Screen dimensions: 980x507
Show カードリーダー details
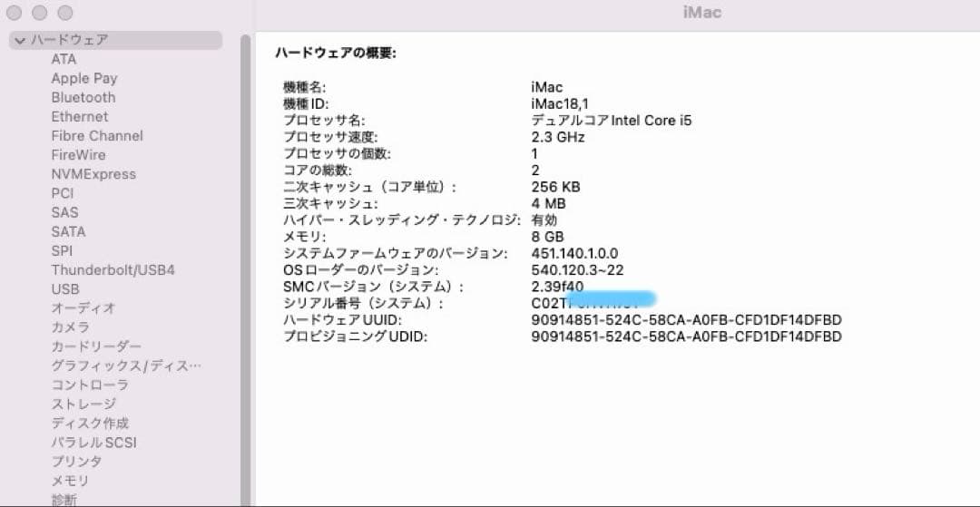click(x=96, y=346)
